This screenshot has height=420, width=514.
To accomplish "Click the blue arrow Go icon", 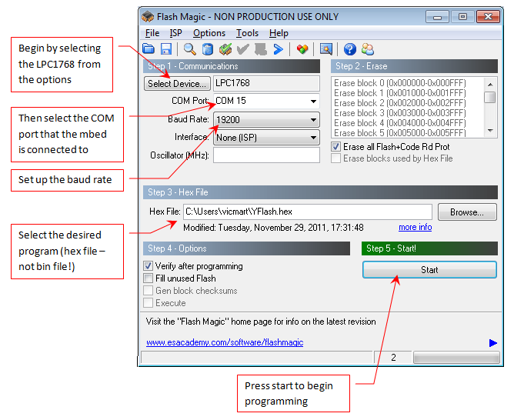I will coord(278,50).
